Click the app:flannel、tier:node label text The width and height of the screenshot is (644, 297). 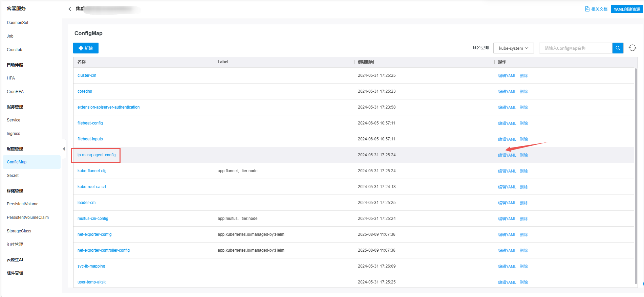click(237, 171)
